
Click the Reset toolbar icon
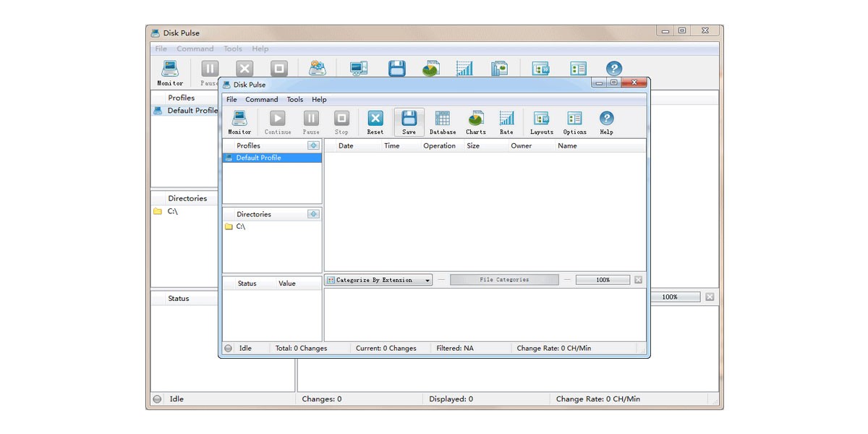pos(375,122)
